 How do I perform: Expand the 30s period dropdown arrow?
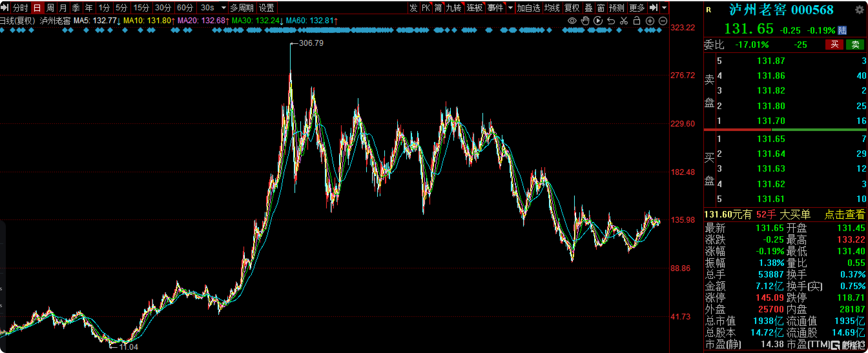point(223,7)
